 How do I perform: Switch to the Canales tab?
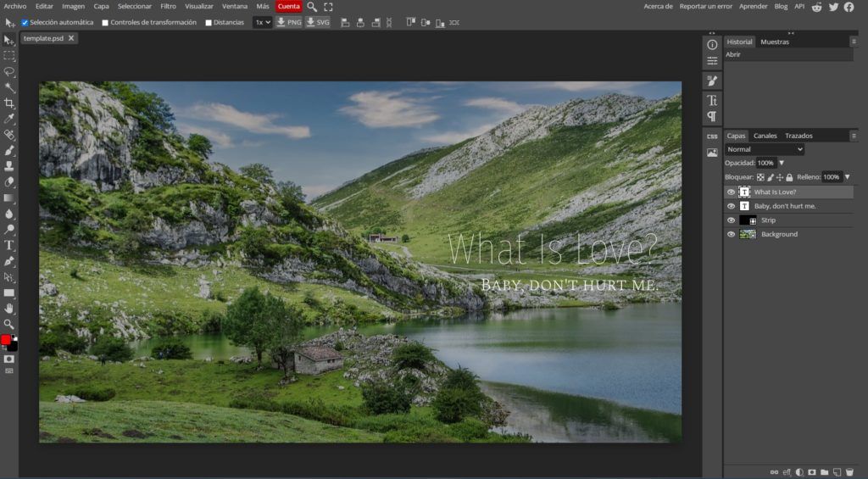coord(765,136)
